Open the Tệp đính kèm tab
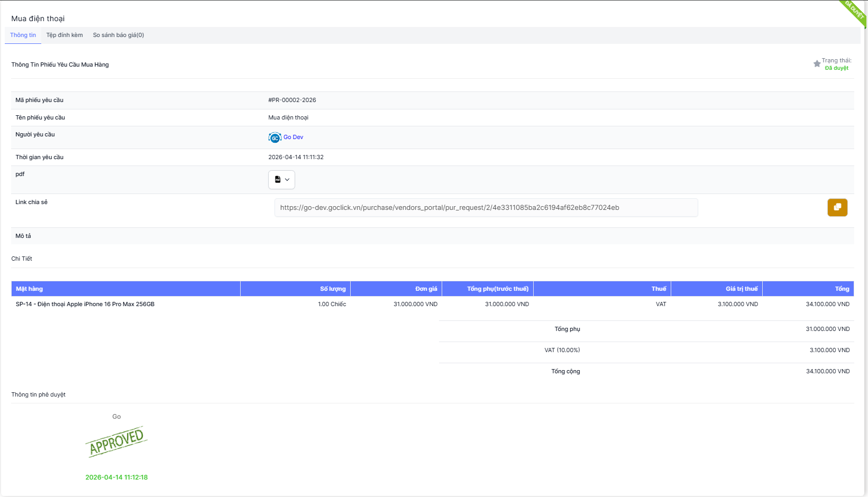Screen dimensions: 868x497 click(x=65, y=35)
